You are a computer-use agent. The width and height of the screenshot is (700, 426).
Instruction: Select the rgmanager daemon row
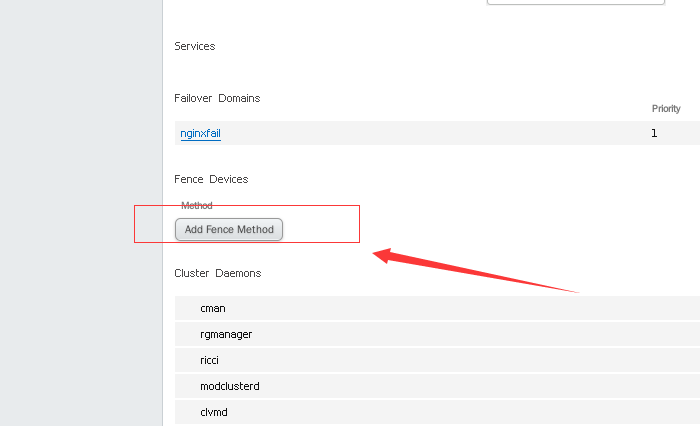coord(226,334)
